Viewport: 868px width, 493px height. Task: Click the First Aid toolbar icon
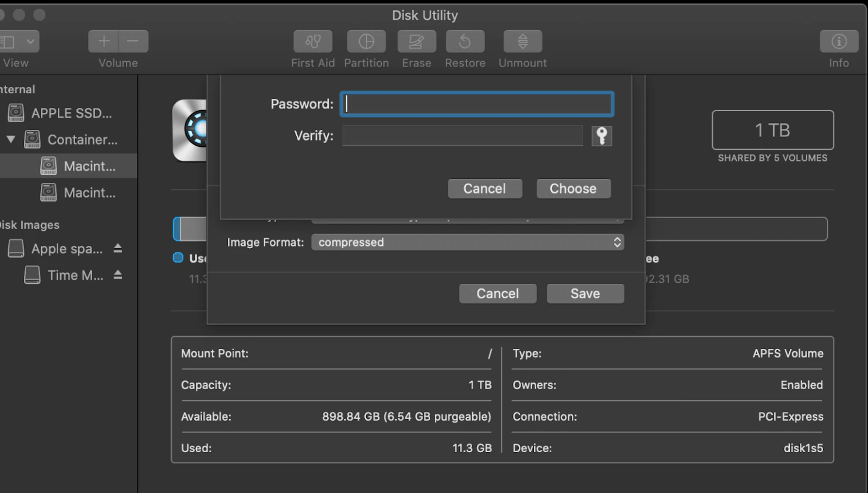tap(313, 42)
